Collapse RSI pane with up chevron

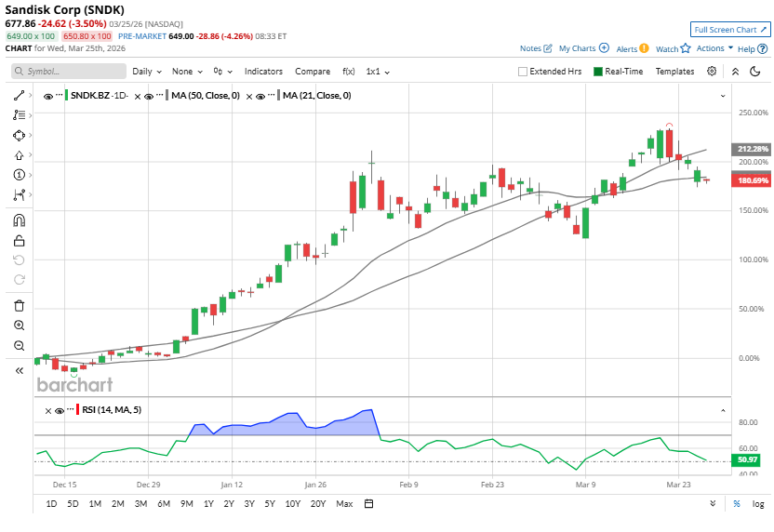pyautogui.click(x=723, y=410)
